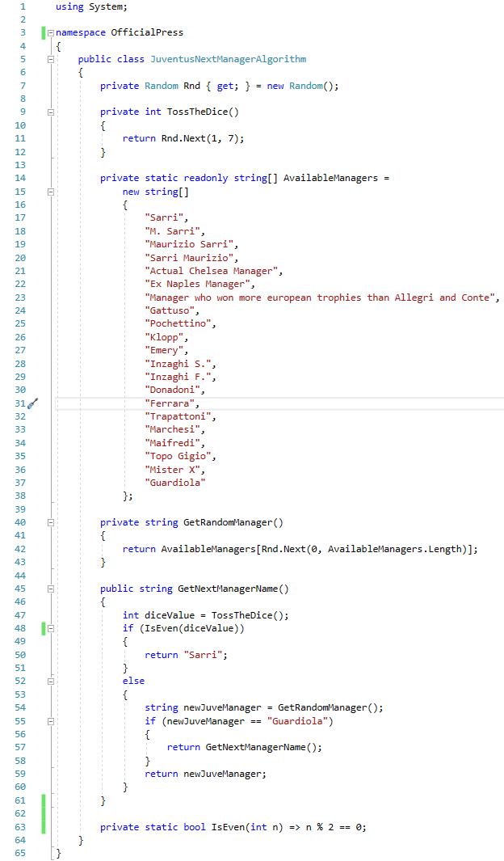Image resolution: width=504 pixels, height=861 pixels.
Task: Click the readonly keyword on line 14
Action: pyautogui.click(x=206, y=178)
